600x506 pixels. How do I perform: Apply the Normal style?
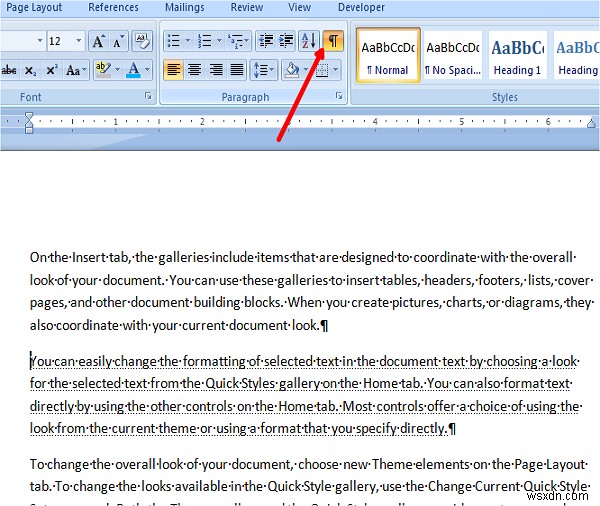click(388, 55)
